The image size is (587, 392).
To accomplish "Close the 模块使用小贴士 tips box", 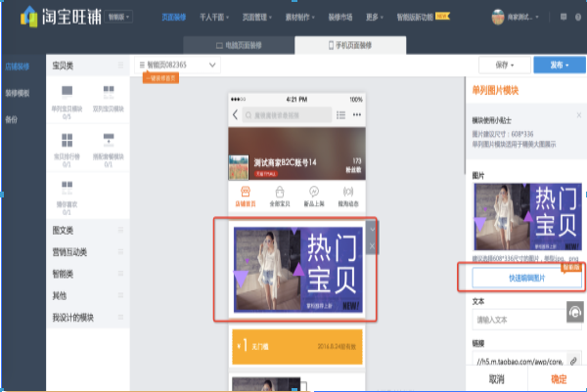I will point(579,115).
